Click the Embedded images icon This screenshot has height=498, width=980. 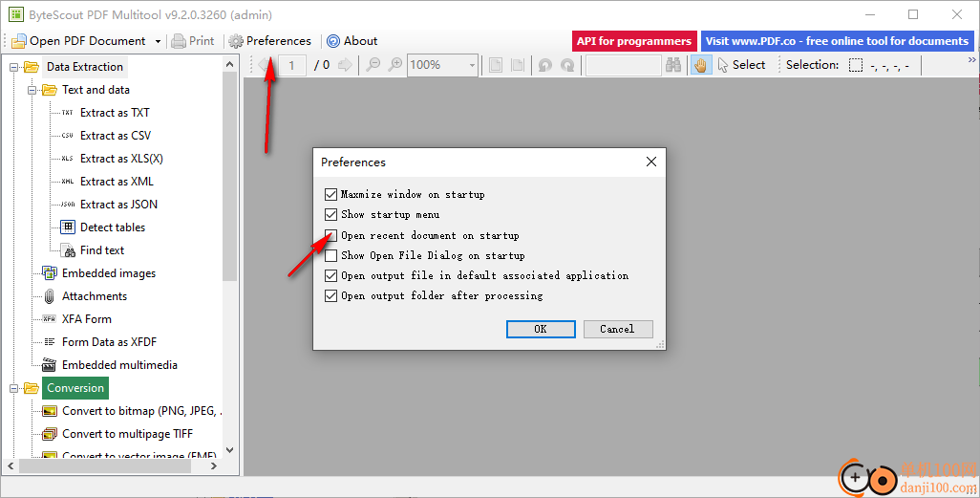50,273
